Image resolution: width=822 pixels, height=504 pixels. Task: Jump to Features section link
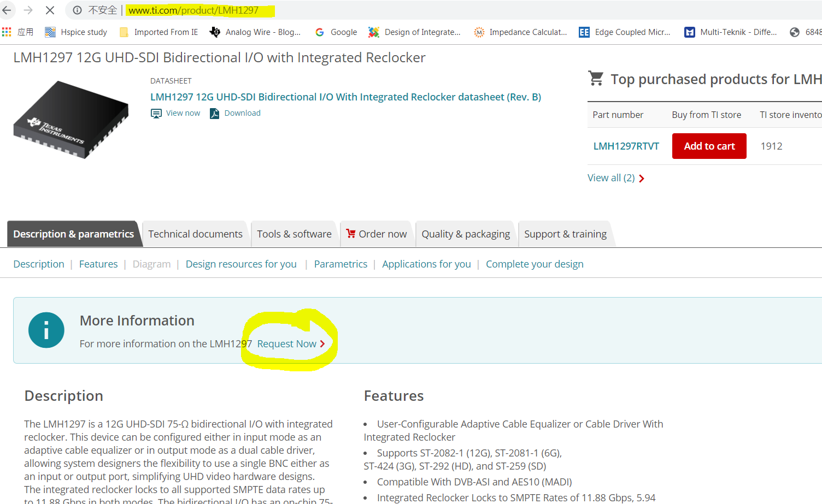[x=98, y=264]
